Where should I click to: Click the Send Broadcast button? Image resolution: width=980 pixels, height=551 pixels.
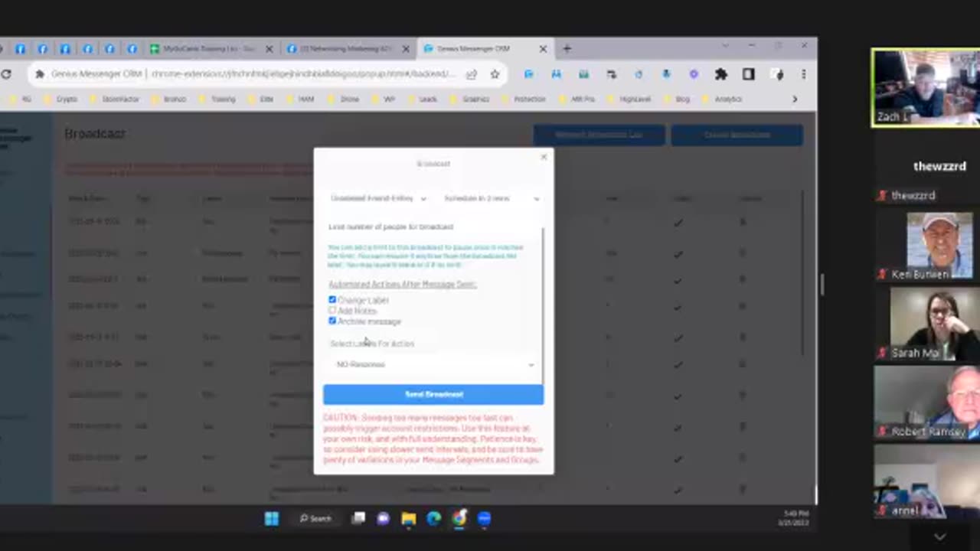(x=433, y=394)
